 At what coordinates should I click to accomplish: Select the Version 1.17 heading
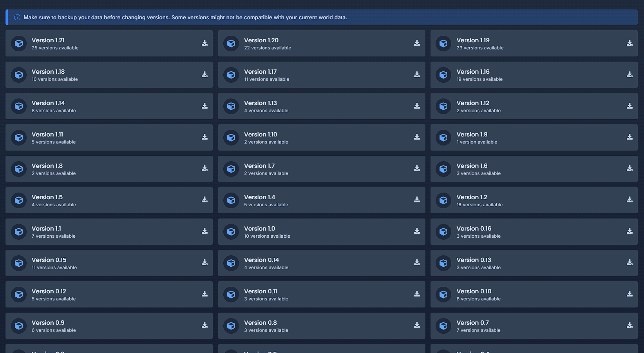(x=260, y=72)
